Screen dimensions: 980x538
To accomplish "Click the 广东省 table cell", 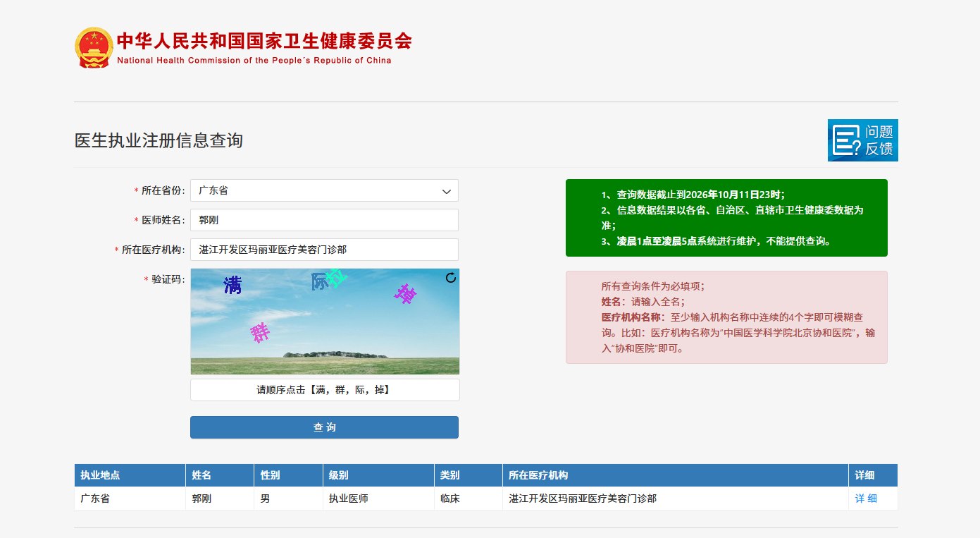I will [130, 499].
